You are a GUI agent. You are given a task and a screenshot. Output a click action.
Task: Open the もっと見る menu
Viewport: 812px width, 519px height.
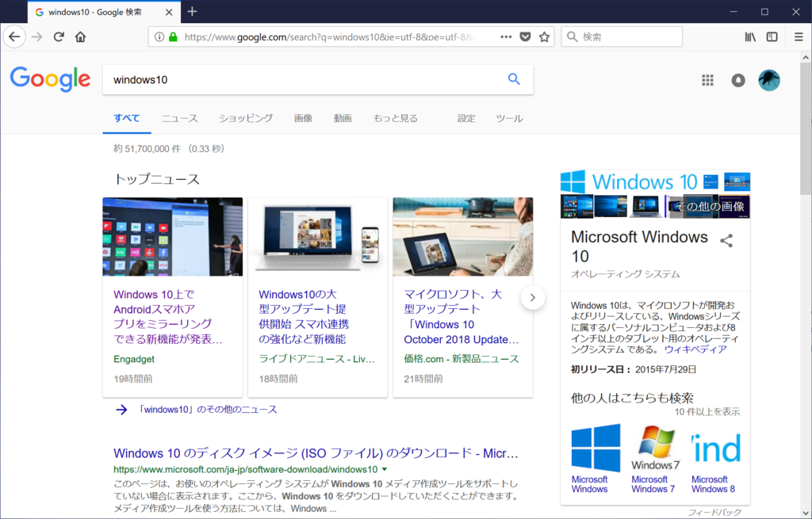[396, 118]
